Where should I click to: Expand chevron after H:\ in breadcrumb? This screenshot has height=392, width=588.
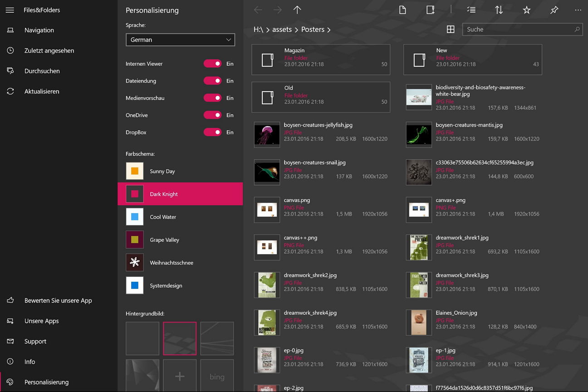pyautogui.click(x=268, y=30)
